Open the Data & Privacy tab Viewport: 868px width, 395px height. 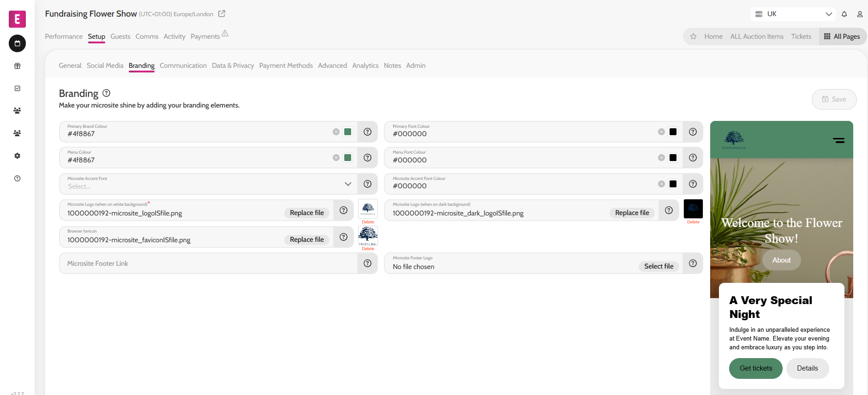pyautogui.click(x=233, y=66)
